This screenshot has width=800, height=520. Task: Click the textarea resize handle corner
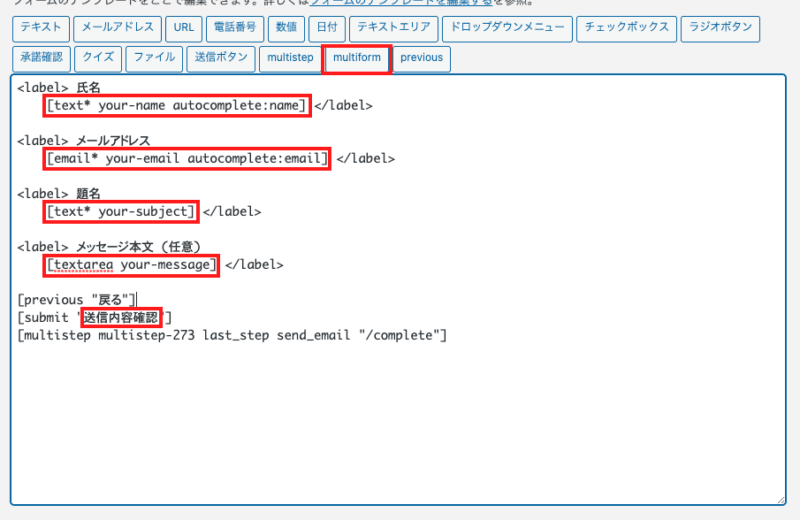[x=780, y=500]
